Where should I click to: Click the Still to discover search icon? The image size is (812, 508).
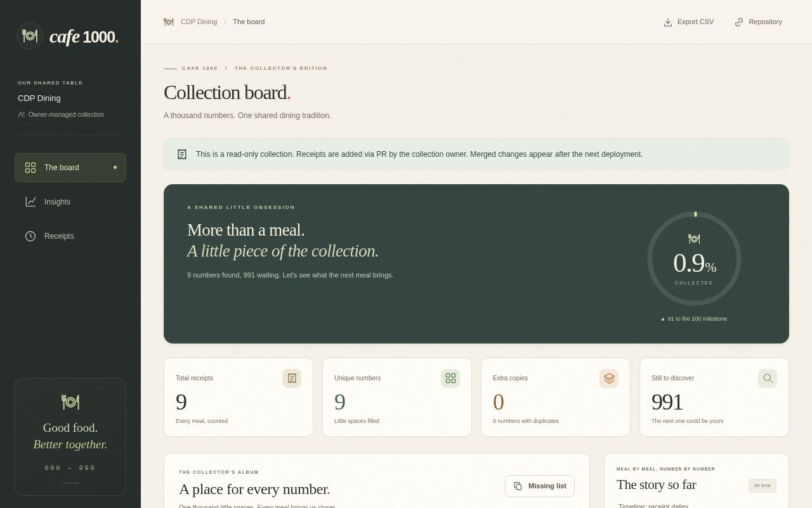768,378
